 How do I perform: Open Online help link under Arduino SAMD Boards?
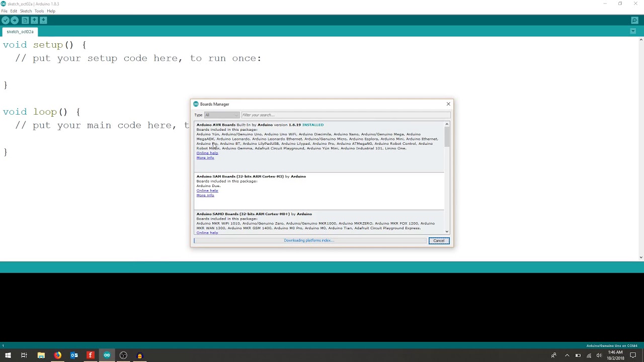207,233
